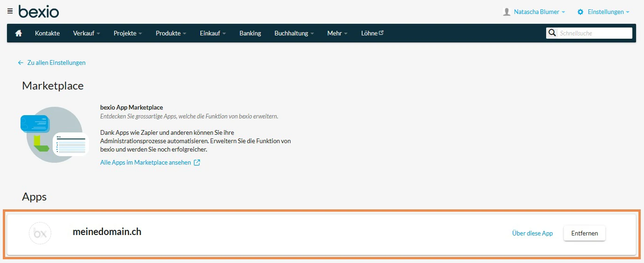Click the Entfernen button for meinedomain.ch
This screenshot has width=644, height=263.
(584, 233)
